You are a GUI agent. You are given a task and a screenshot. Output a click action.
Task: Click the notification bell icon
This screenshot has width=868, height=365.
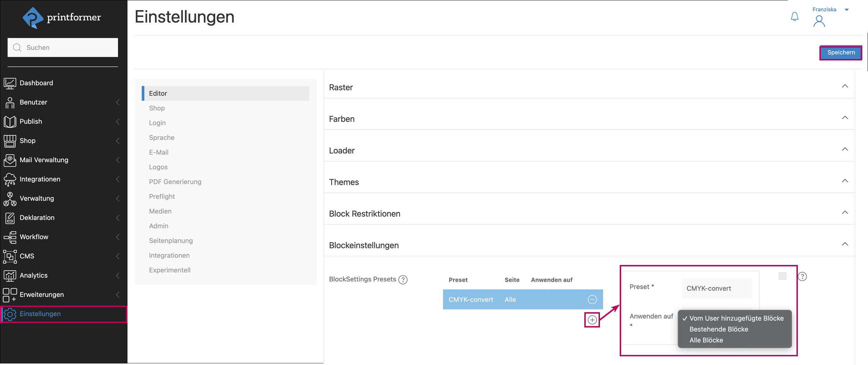[x=794, y=17]
